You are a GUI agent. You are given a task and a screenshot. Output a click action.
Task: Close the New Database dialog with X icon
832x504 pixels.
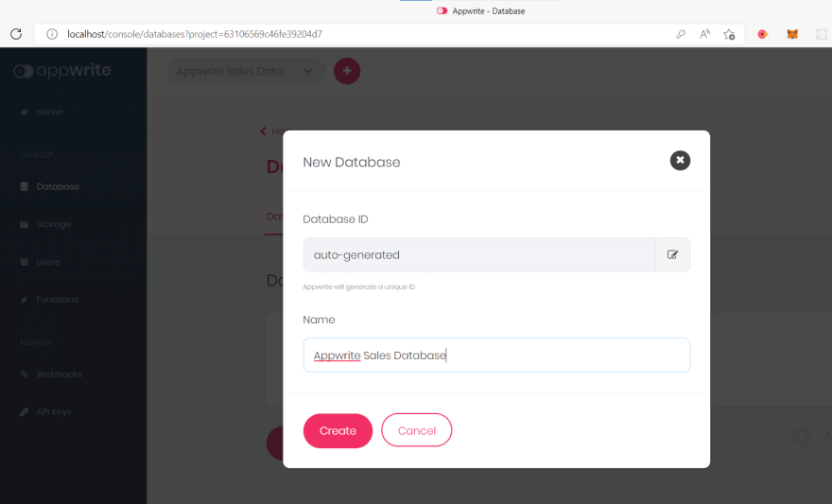click(680, 160)
